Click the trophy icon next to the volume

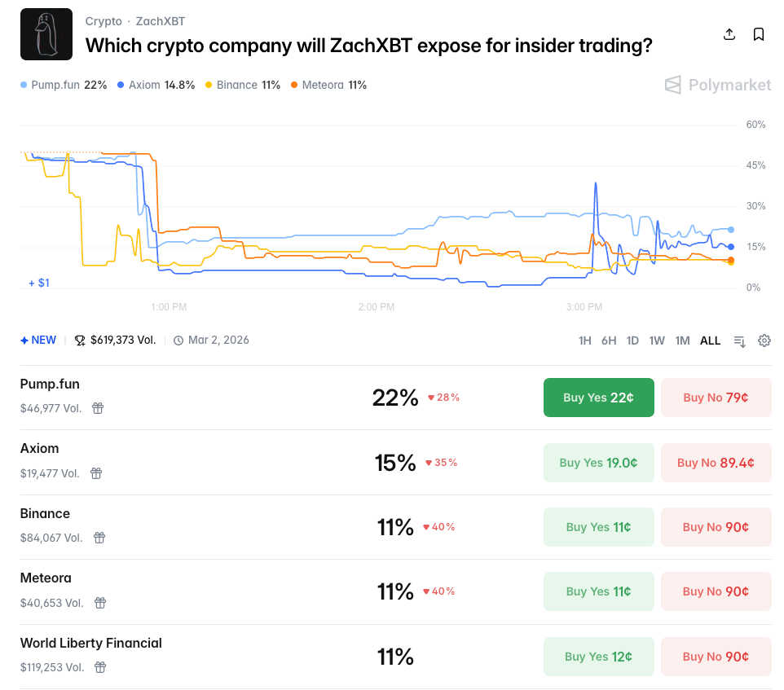[80, 340]
